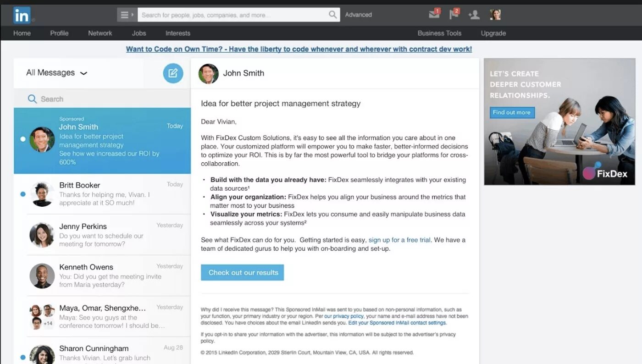Click the unread dot beside Sharon Cunningham
642x364 pixels.
23,357
